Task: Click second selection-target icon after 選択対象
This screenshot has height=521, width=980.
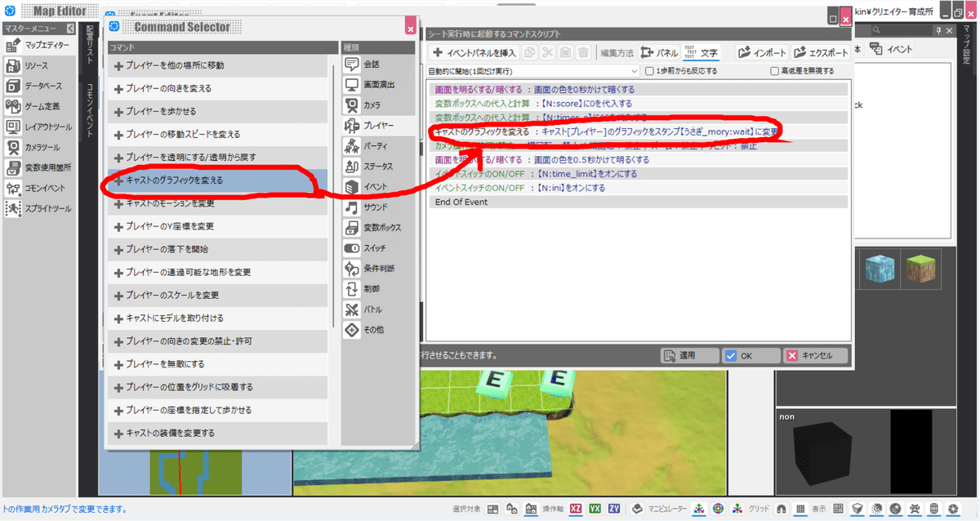Action: (512, 508)
